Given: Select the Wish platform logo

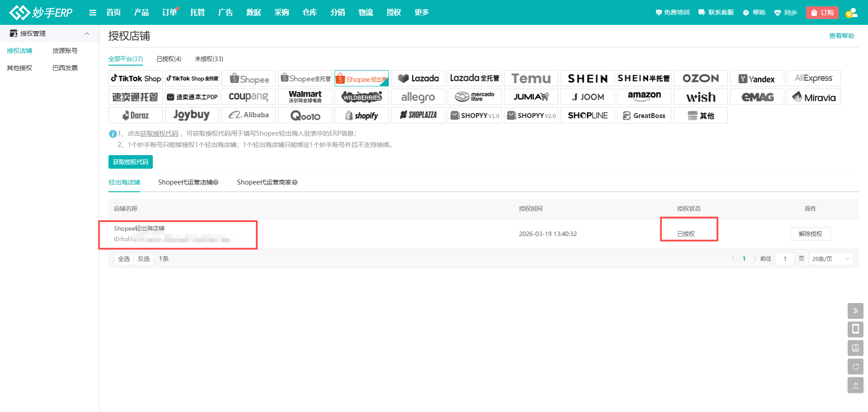Looking at the screenshot, I should click(701, 97).
